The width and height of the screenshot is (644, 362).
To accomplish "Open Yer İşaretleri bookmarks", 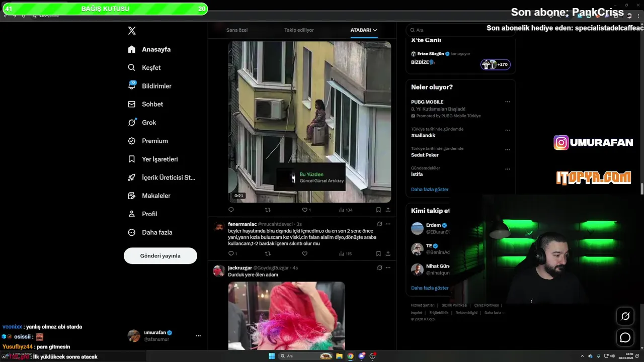I will [x=153, y=159].
